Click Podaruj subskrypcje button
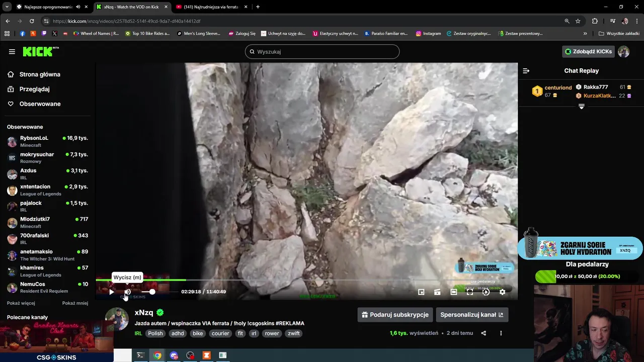 (395, 315)
